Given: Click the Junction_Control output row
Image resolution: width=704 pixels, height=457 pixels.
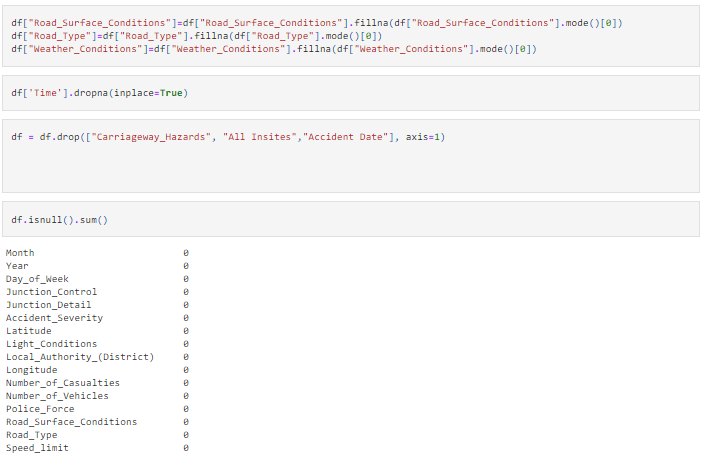Looking at the screenshot, I should click(97, 292).
